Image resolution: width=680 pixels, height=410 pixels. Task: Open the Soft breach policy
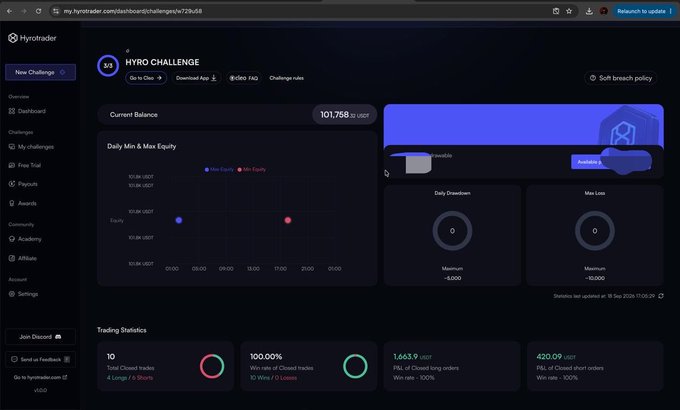[x=621, y=78]
